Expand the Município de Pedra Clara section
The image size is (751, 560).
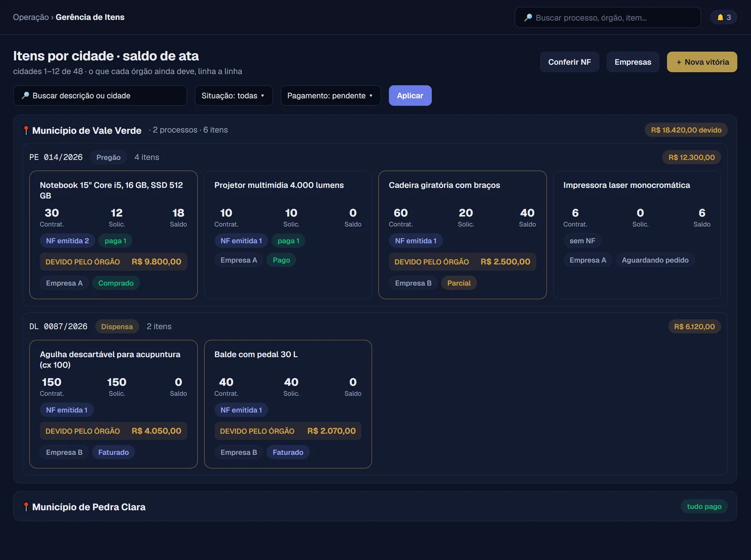click(375, 506)
